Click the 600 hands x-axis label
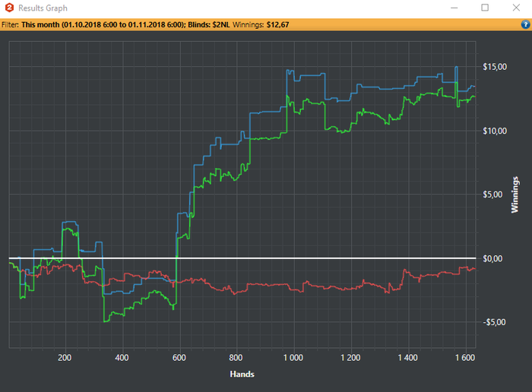532x392 pixels. (x=179, y=358)
